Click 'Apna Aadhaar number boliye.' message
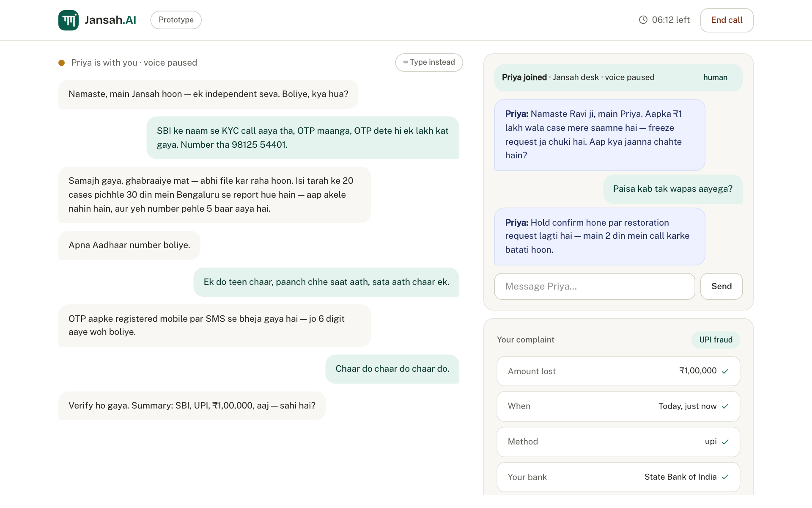This screenshot has width=812, height=508. pos(129,245)
